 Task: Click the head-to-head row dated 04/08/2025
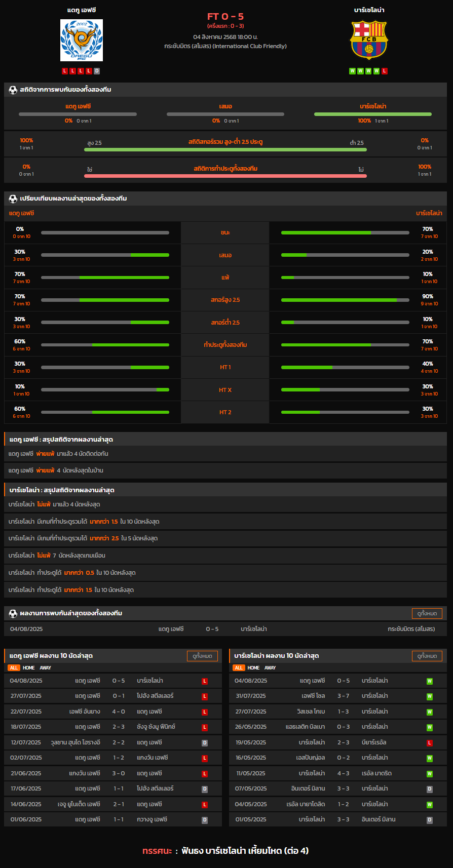pos(225,629)
